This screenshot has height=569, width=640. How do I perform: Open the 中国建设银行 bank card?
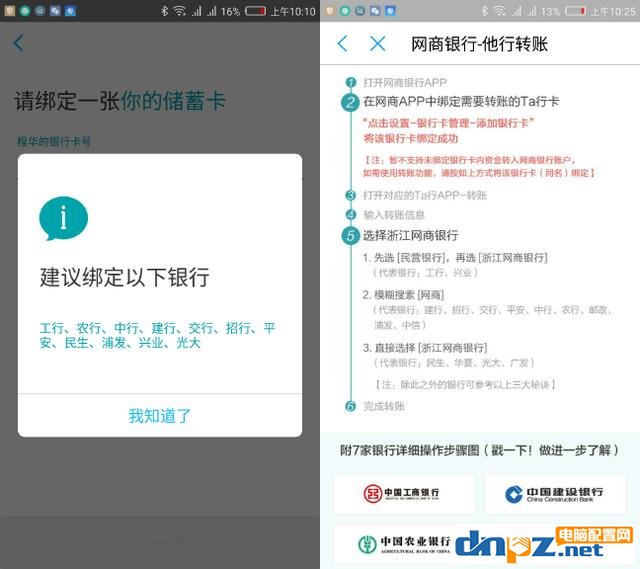click(x=555, y=493)
